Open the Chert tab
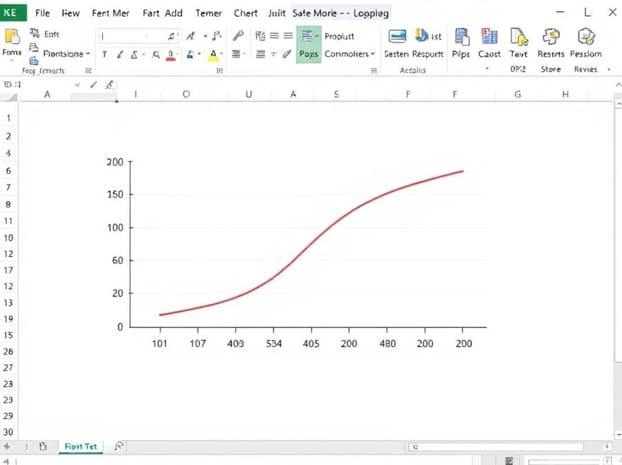 coord(245,13)
